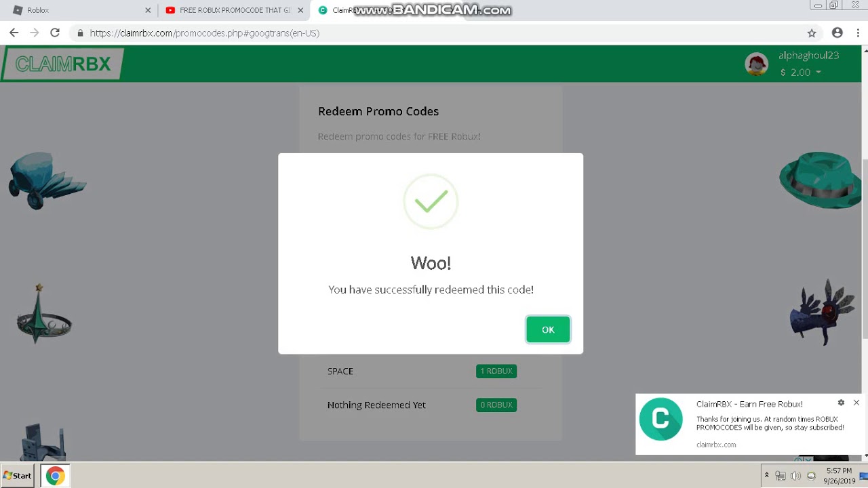Screen dimensions: 868x488
Task: Click the Chrome icon in the taskbar
Action: tap(55, 476)
